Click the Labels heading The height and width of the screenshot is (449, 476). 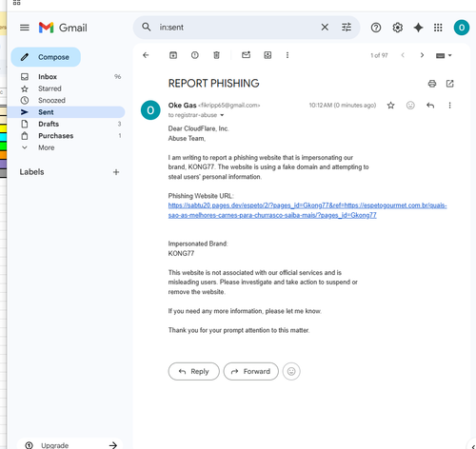pos(31,172)
